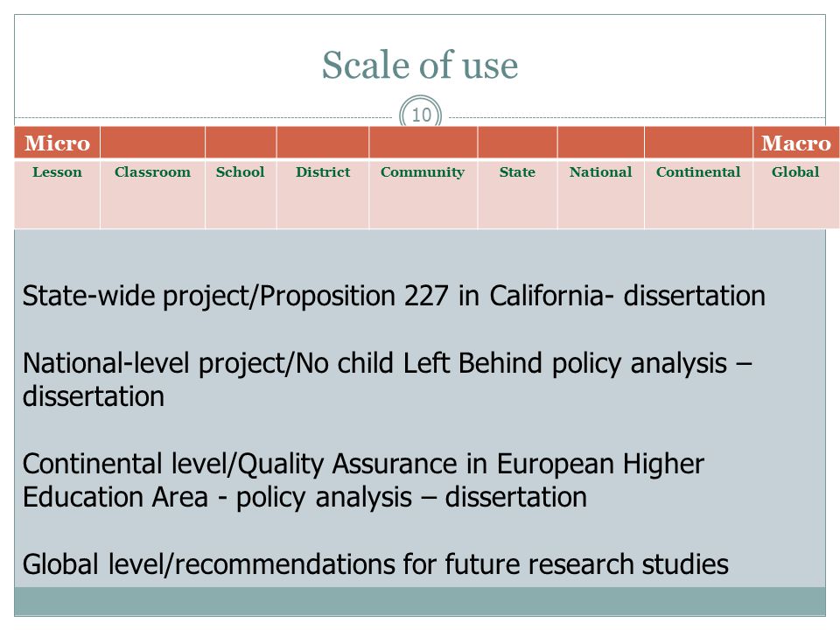
Task: Click the State scale cell
Action: click(517, 194)
